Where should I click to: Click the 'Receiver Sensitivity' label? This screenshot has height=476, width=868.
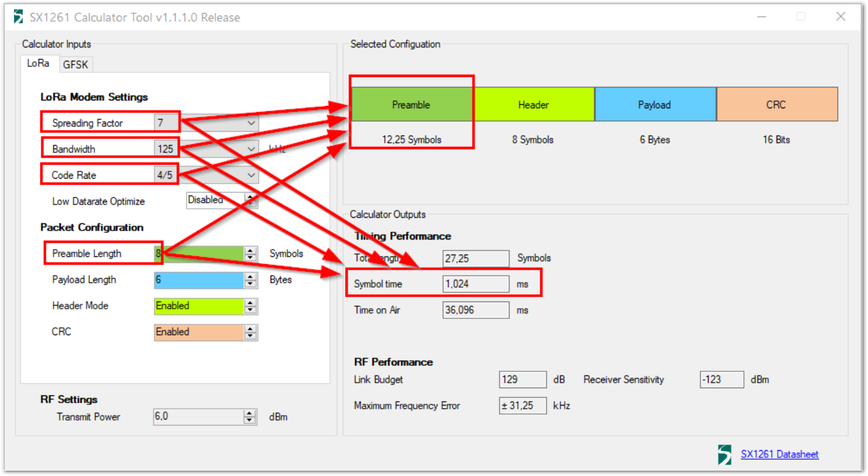coord(624,380)
